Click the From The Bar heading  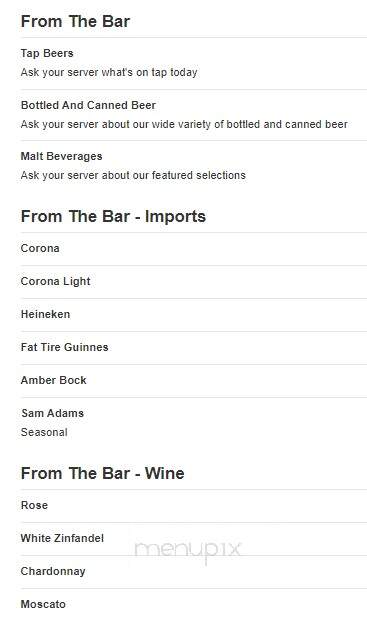pyautogui.click(x=75, y=21)
